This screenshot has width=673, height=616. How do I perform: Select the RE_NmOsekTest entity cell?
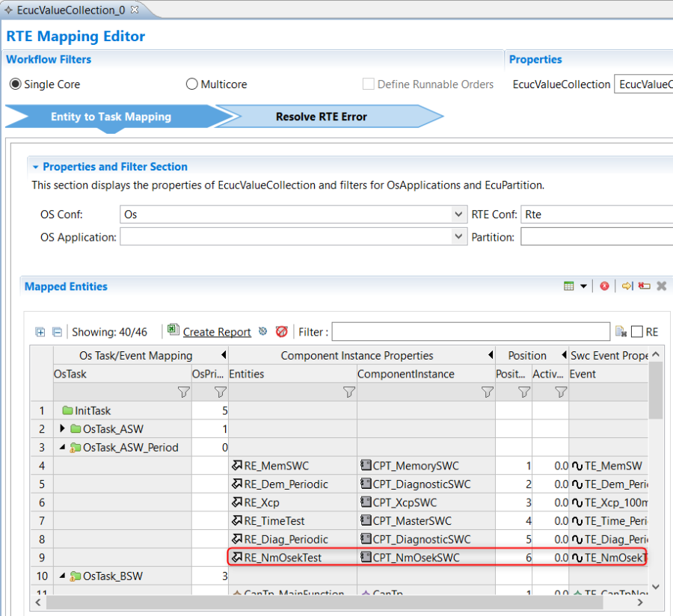point(292,558)
